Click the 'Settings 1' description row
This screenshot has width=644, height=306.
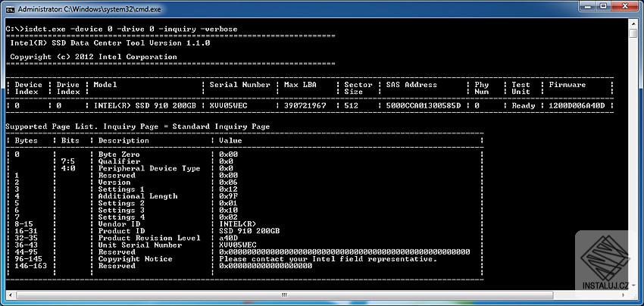121,189
